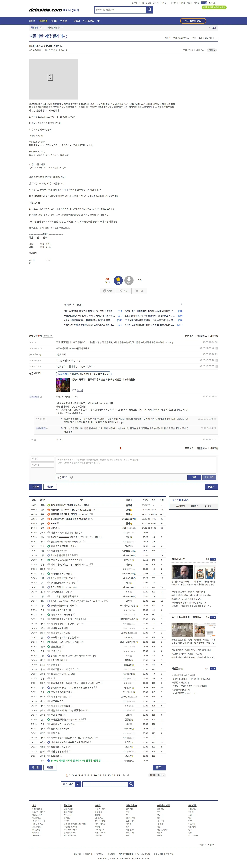Screen dimensions: 247x868
Task: Go to next page in 개념글 sidebar pager
Action: click(x=215, y=668)
